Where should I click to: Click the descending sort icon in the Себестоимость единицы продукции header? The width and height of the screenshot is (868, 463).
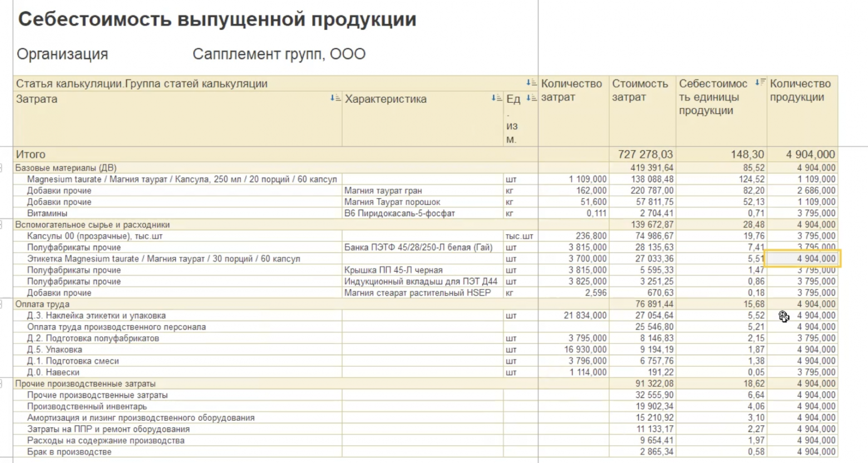pos(760,82)
